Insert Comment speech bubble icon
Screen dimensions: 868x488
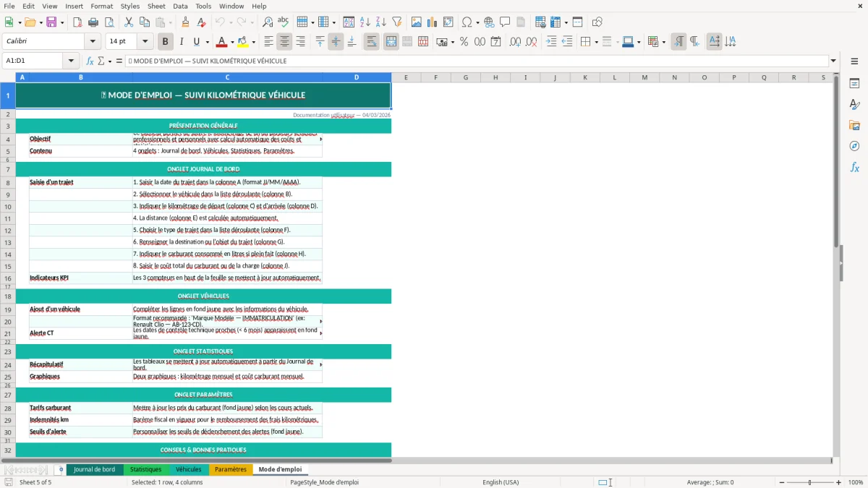[x=505, y=22]
